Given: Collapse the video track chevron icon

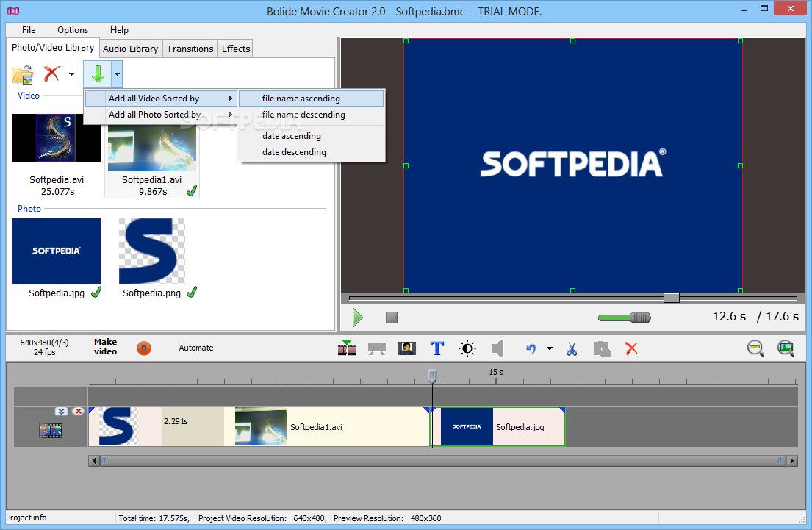Looking at the screenshot, I should 61,412.
